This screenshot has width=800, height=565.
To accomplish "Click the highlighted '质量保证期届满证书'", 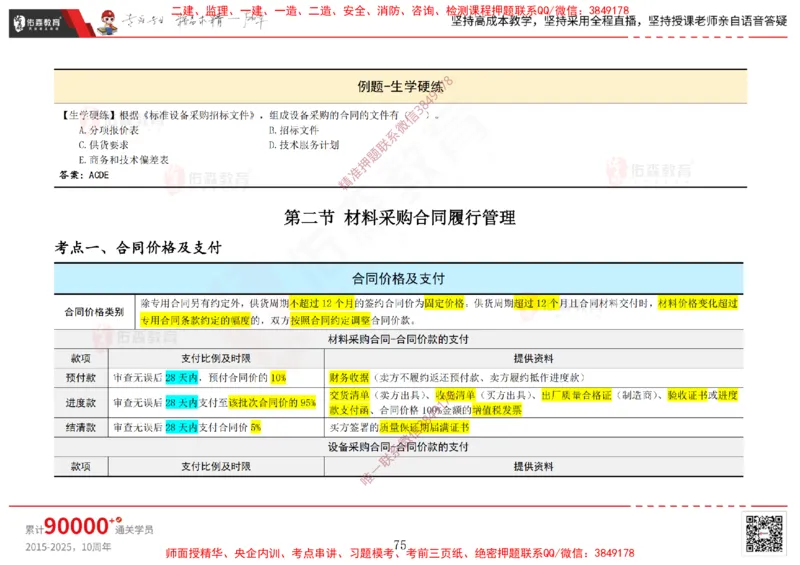I will (424, 428).
